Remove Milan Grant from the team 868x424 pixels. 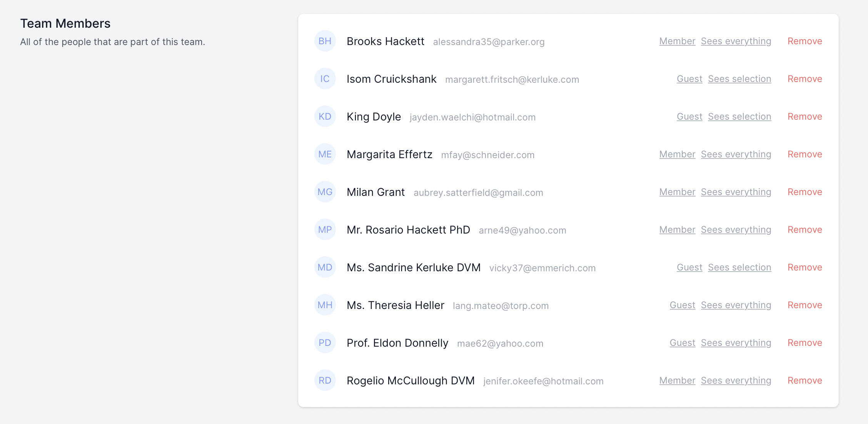(805, 192)
